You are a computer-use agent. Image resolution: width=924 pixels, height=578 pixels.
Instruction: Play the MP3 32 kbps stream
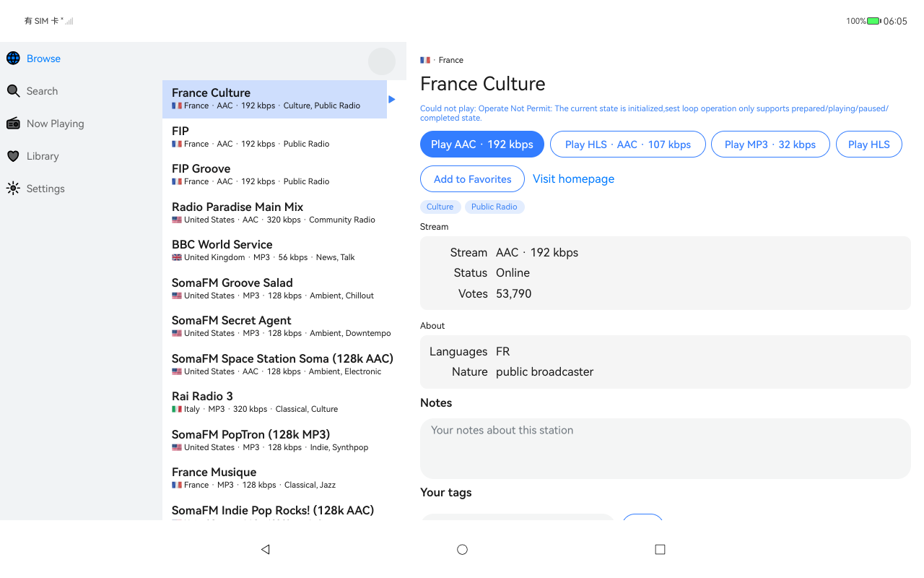(770, 144)
